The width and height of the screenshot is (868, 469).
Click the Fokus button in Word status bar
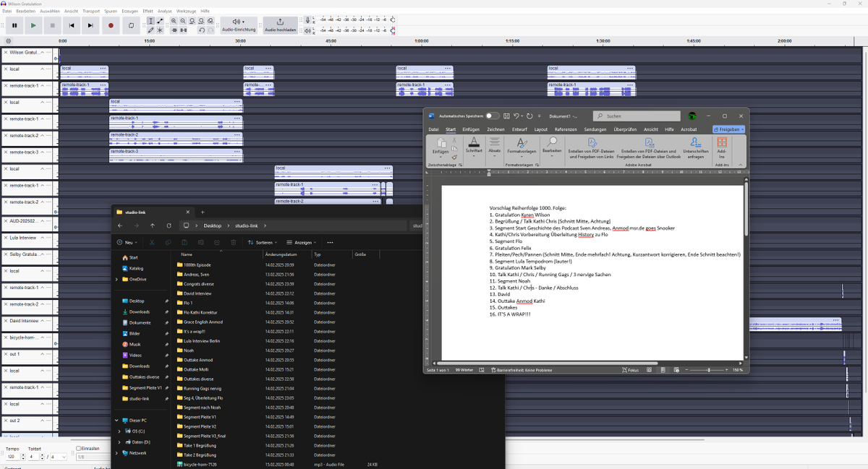(631, 370)
